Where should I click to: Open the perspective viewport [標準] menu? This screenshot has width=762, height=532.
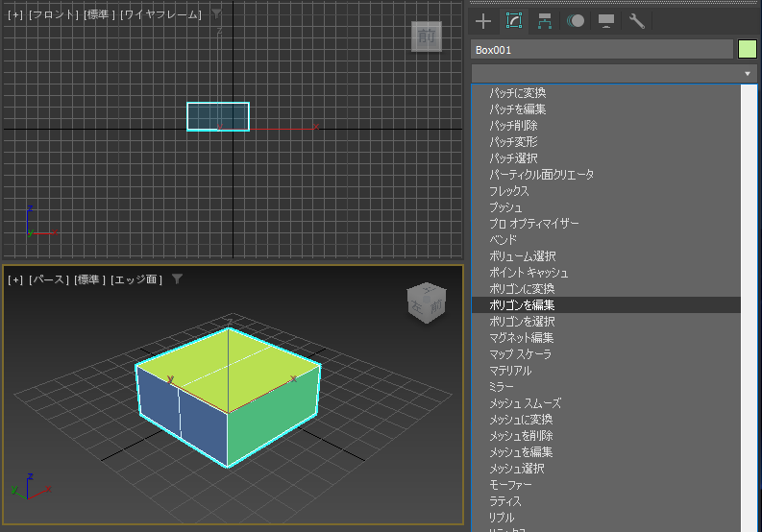(89, 279)
